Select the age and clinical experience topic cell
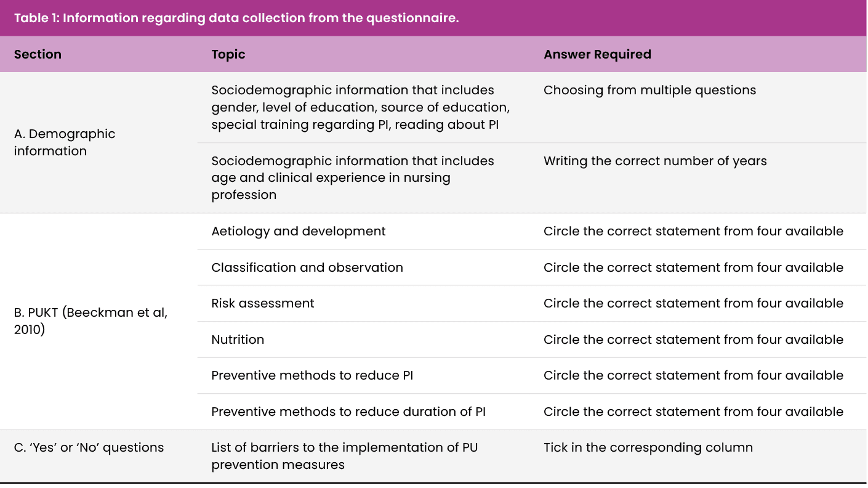This screenshot has height=488, width=868. point(353,177)
